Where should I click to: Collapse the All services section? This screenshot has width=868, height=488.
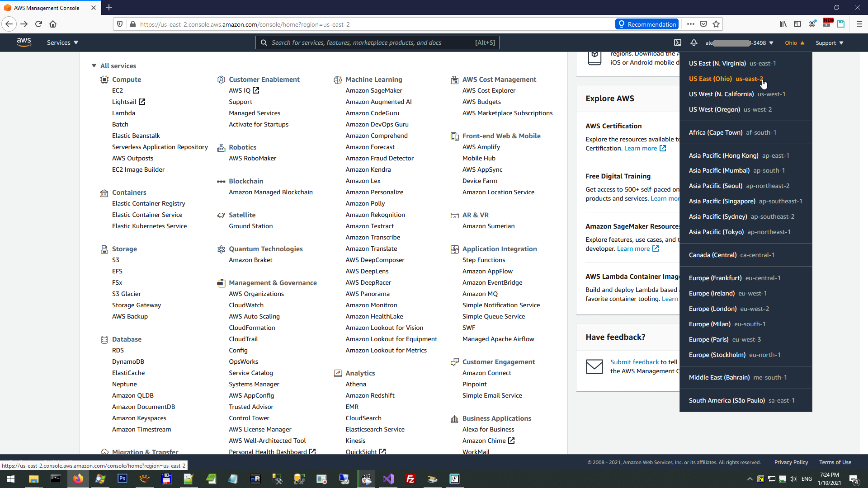94,66
